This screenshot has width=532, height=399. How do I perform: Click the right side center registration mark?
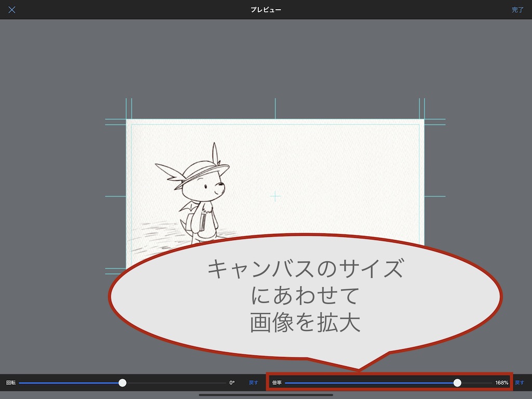click(435, 196)
